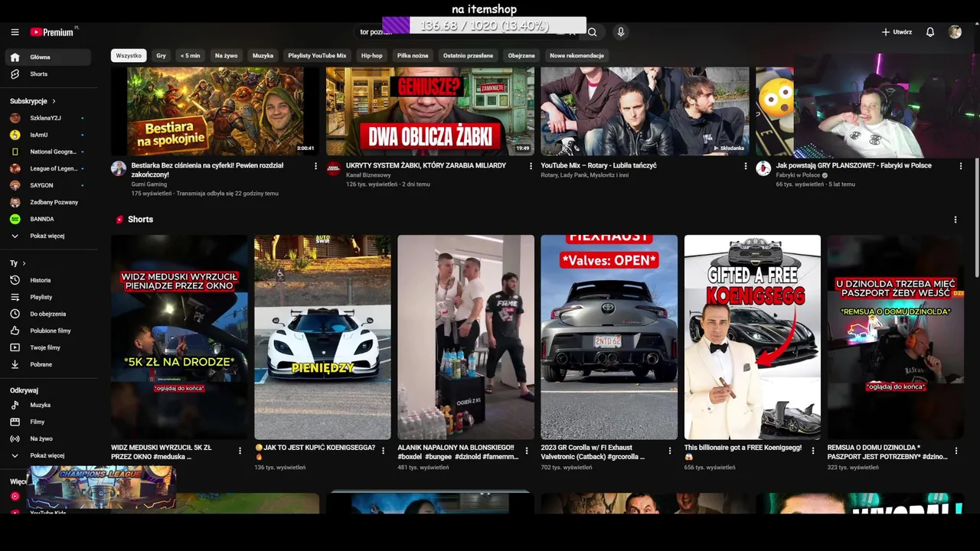
Task: Expand the Subskrypcje section arrow
Action: pyautogui.click(x=54, y=101)
